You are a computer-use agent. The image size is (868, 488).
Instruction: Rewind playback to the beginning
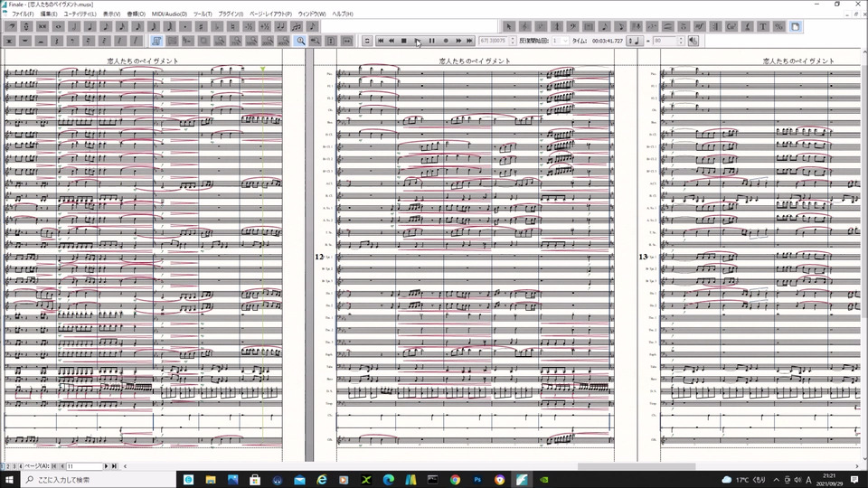coord(381,41)
